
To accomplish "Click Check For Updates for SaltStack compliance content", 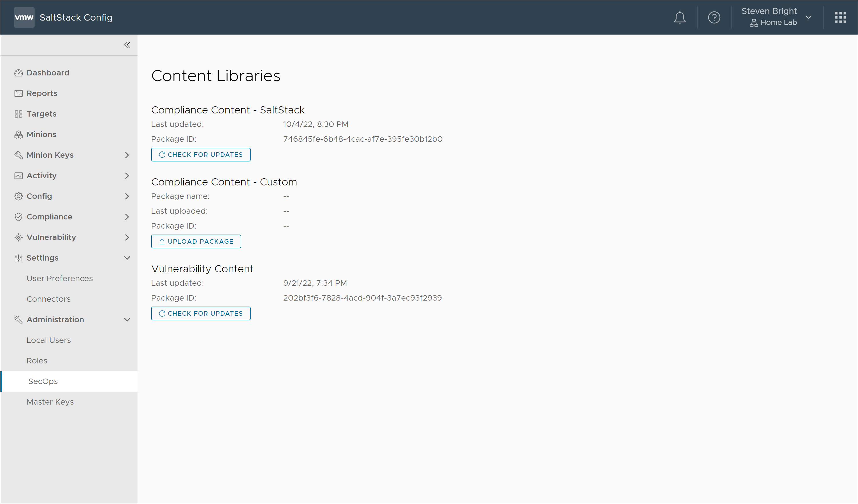I will pos(201,155).
